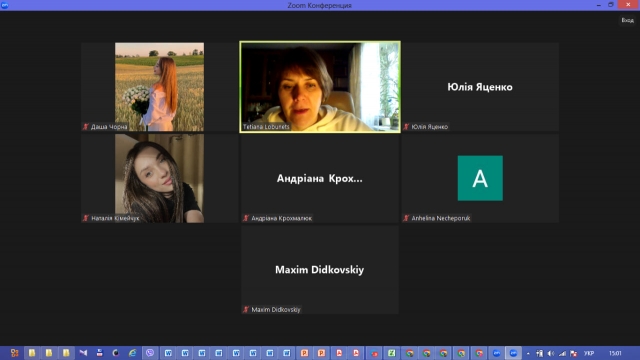Click the Zoom app icon in title bar
This screenshot has height=360, width=640.
(5, 5)
